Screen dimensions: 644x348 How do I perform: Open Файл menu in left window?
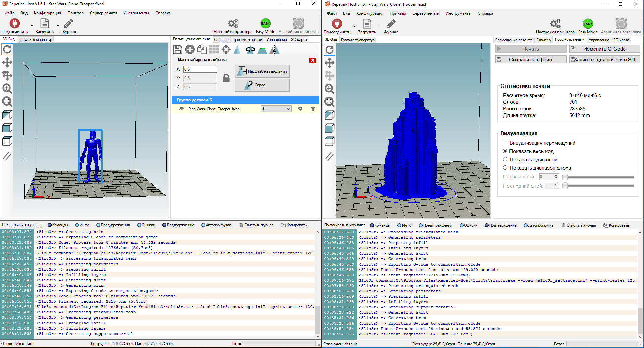[9, 13]
